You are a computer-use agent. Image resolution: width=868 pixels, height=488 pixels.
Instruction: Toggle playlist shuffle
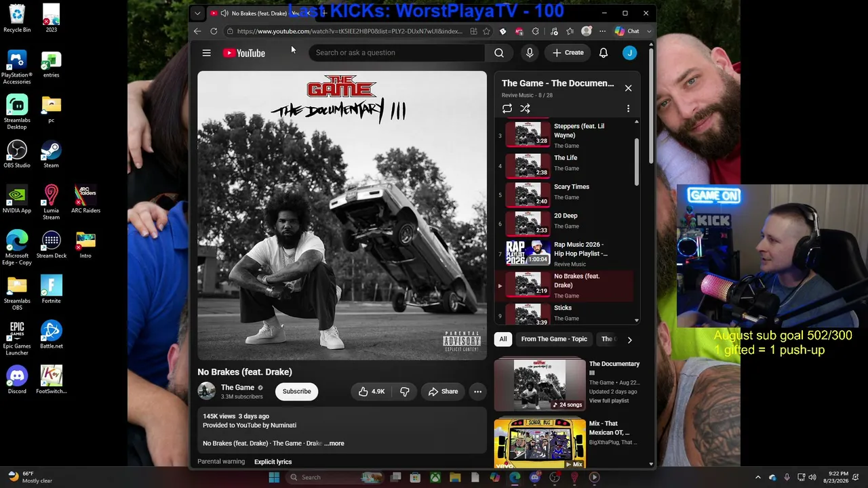[525, 108]
